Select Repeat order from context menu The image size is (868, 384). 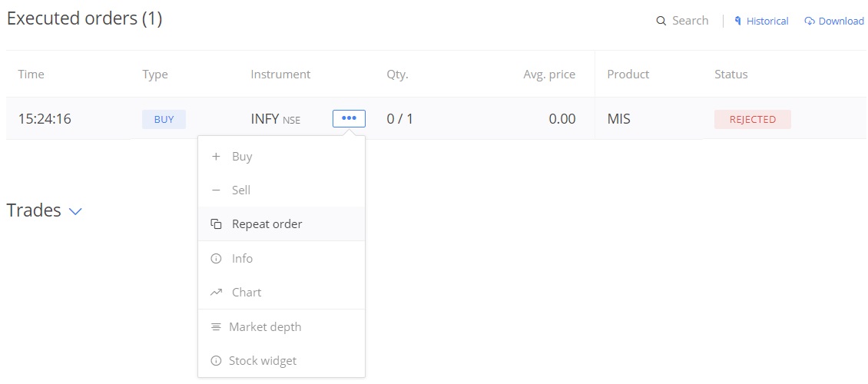tap(281, 224)
